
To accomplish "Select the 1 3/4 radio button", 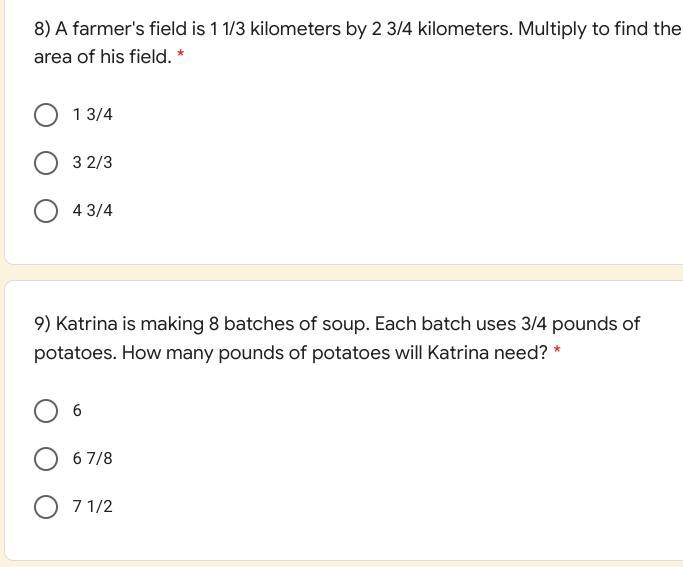I will click(46, 115).
